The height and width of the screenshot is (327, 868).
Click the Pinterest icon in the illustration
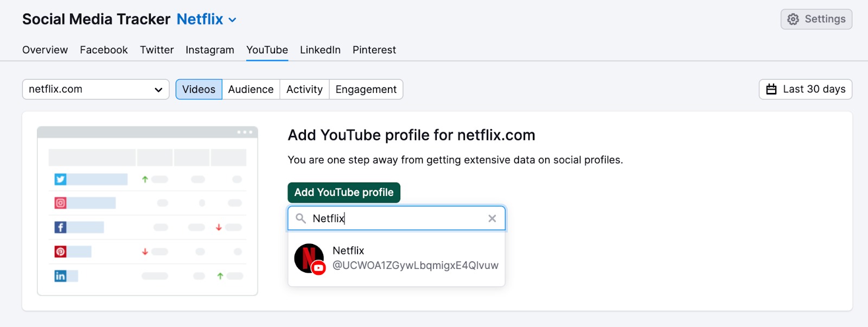(60, 251)
